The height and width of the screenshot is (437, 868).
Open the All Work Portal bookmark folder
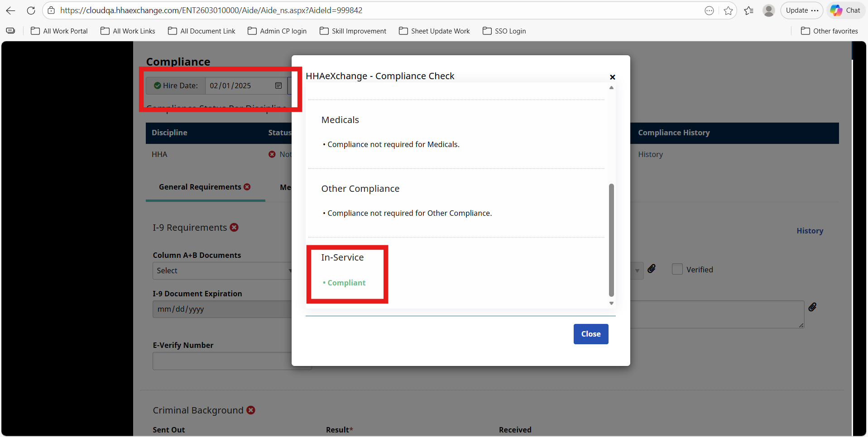59,31
